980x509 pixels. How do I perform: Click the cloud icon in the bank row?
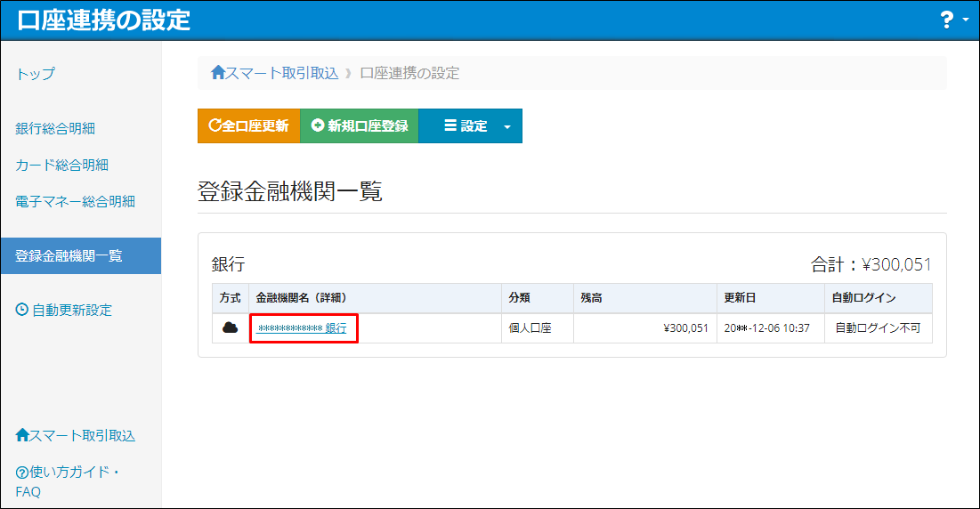[230, 328]
